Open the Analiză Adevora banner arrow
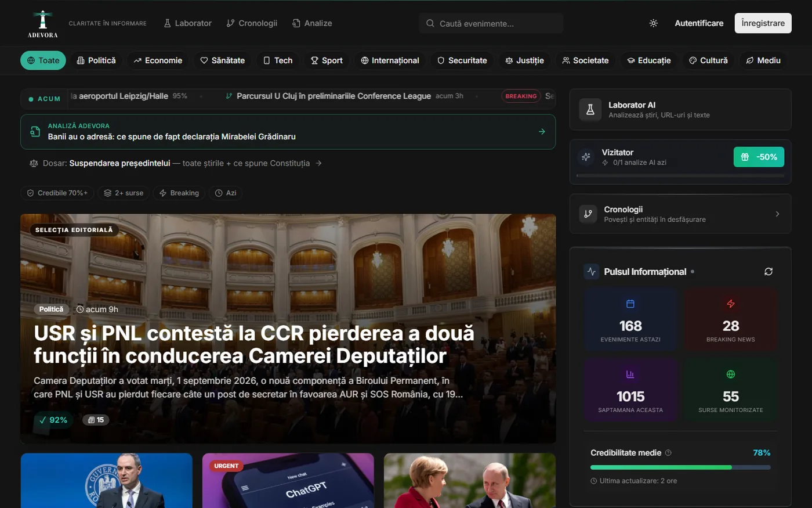 click(x=542, y=132)
